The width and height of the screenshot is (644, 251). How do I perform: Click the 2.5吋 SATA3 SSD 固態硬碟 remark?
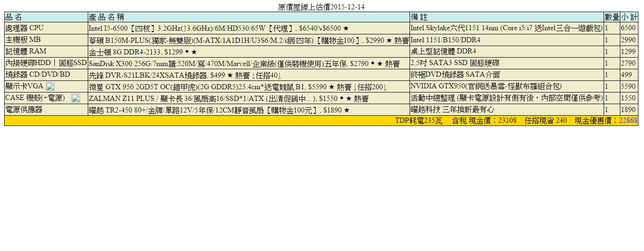455,63
